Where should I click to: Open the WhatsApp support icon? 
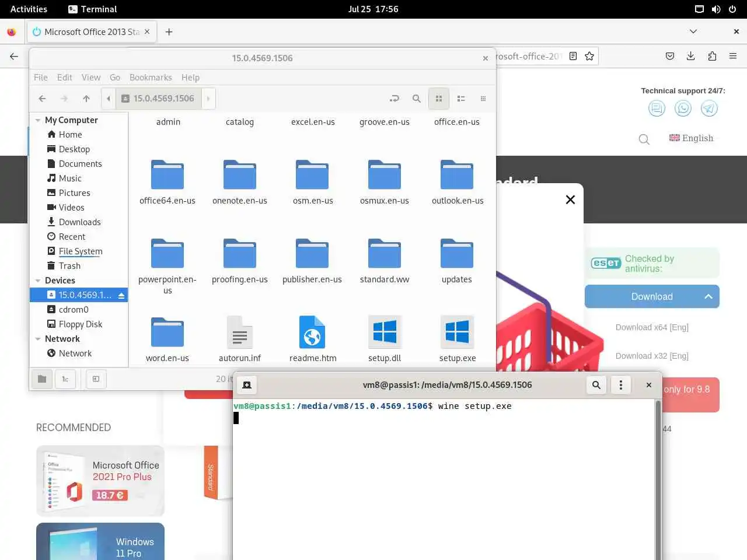click(x=683, y=108)
